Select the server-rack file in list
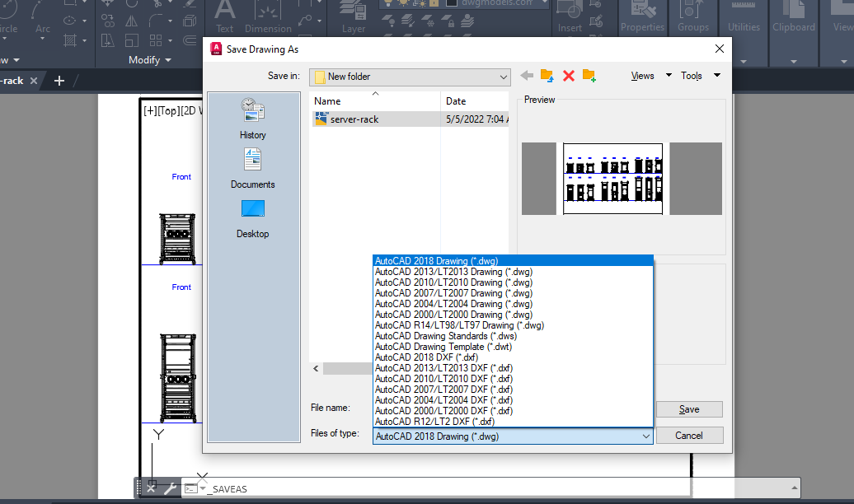854x504 pixels. pyautogui.click(x=410, y=119)
